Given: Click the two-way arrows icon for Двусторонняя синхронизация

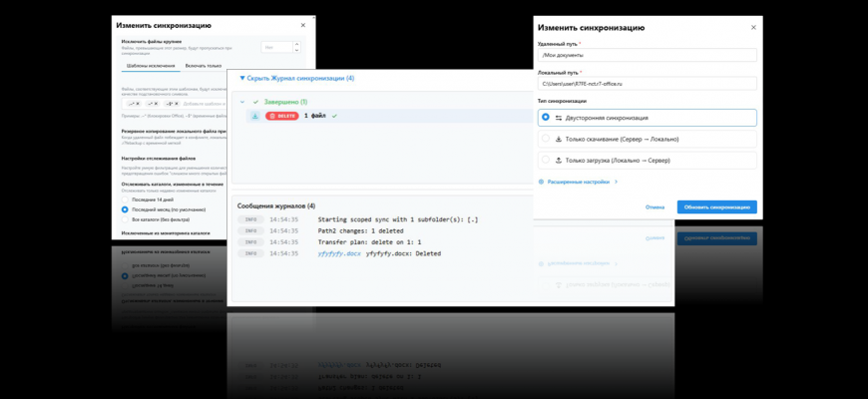Looking at the screenshot, I should tap(559, 118).
